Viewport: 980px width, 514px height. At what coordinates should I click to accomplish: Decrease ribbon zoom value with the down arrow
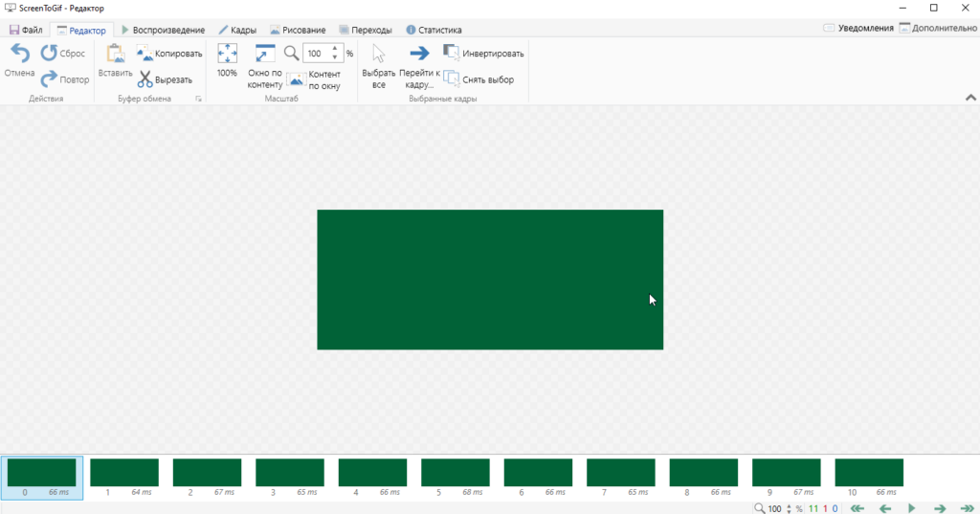pos(335,57)
